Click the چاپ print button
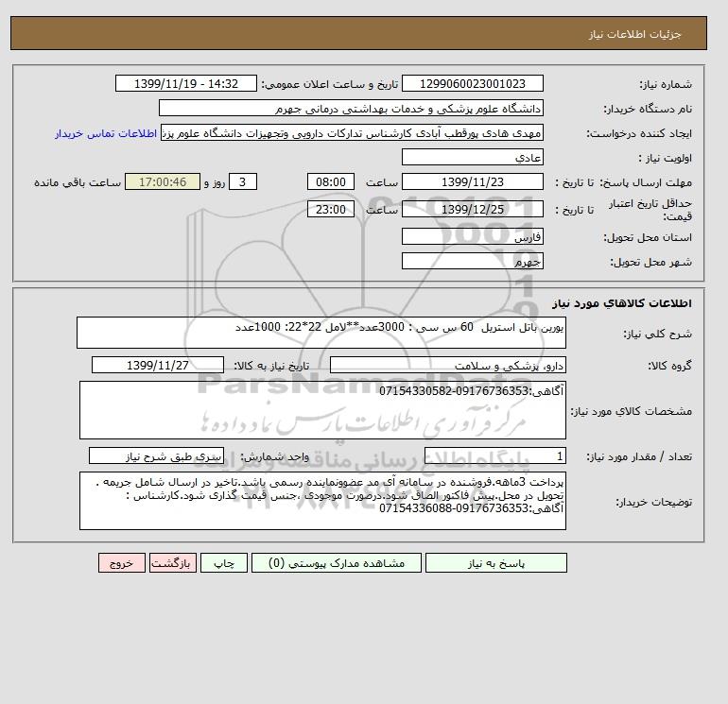The height and width of the screenshot is (704, 728). point(224,563)
